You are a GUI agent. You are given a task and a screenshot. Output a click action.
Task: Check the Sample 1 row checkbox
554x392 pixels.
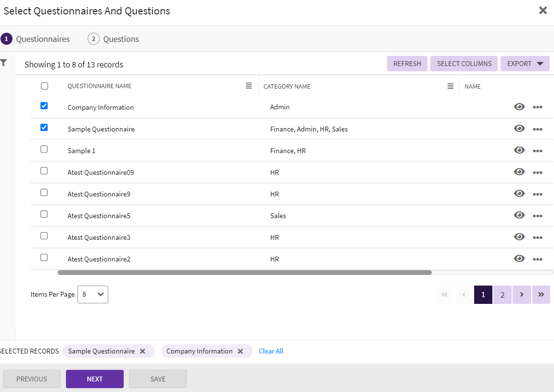[x=44, y=149]
